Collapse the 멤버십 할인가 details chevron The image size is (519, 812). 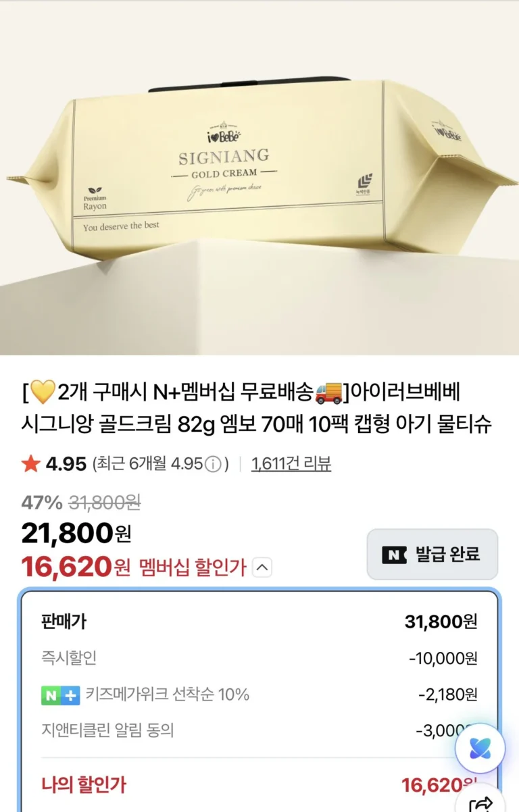click(x=262, y=568)
